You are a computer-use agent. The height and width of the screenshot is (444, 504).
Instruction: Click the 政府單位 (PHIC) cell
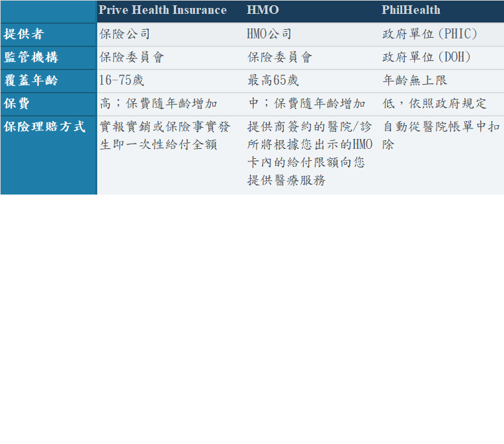(430, 34)
